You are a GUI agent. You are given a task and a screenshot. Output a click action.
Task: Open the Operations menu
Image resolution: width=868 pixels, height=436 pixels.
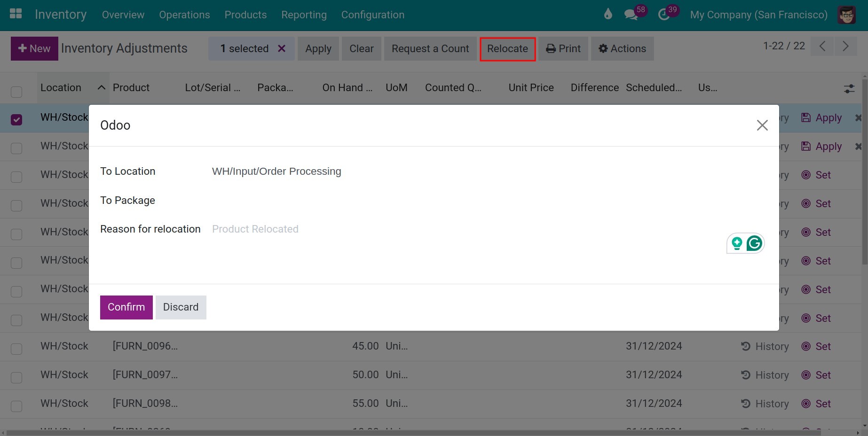[184, 15]
